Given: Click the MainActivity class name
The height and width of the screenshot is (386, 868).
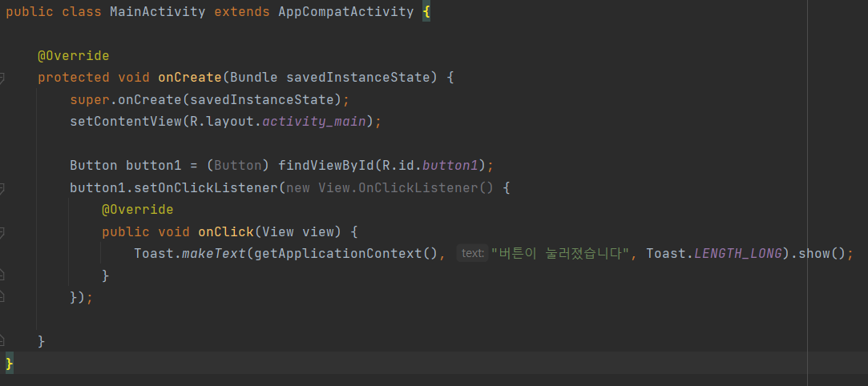Looking at the screenshot, I should [158, 12].
